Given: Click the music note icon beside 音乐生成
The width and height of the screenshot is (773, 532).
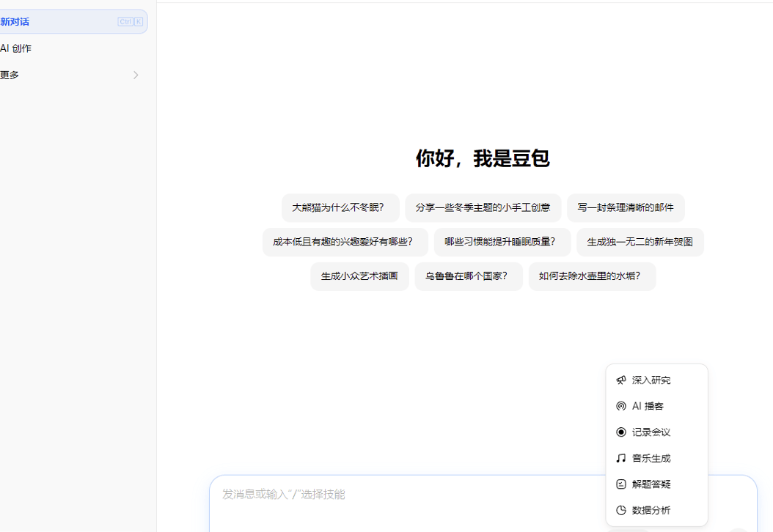Looking at the screenshot, I should pyautogui.click(x=621, y=458).
